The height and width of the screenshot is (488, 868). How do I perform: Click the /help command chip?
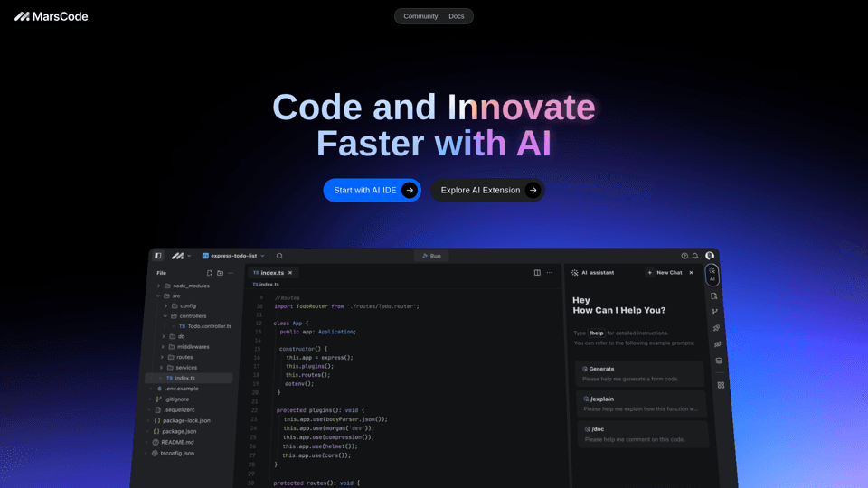(596, 333)
